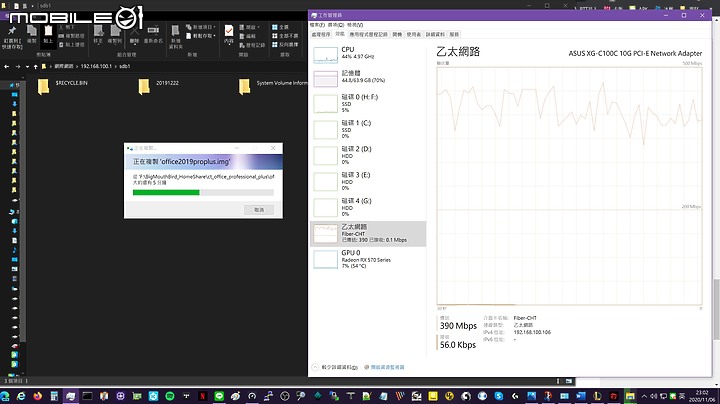Viewport: 720px width, 404px height.
Task: Switch Explorer to large icons view in status bar
Action: (569, 381)
